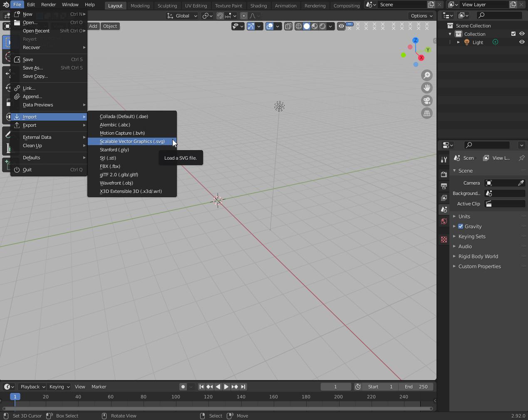Switch perspective/orthographic with grid gizmo
This screenshot has width=528, height=420.
tap(427, 113)
